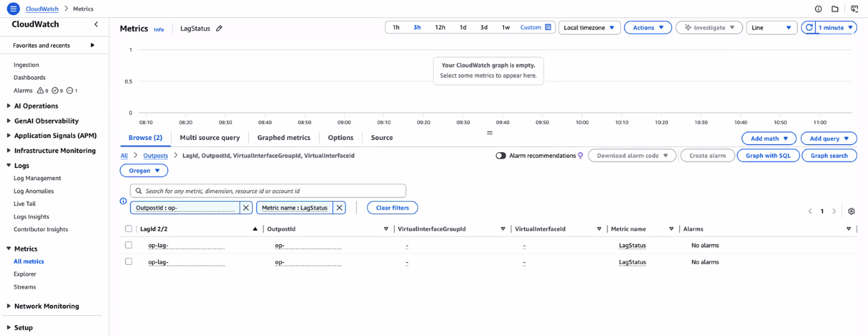Check the select-all checkbox in table header
Image resolution: width=868 pixels, height=336 pixels.
pyautogui.click(x=129, y=229)
